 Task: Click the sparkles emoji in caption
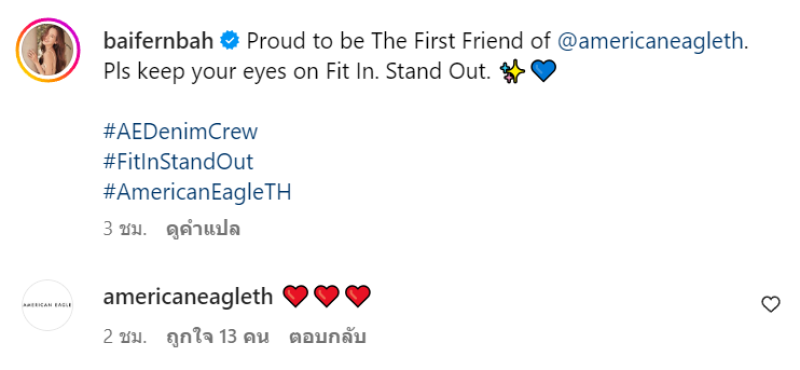(512, 72)
